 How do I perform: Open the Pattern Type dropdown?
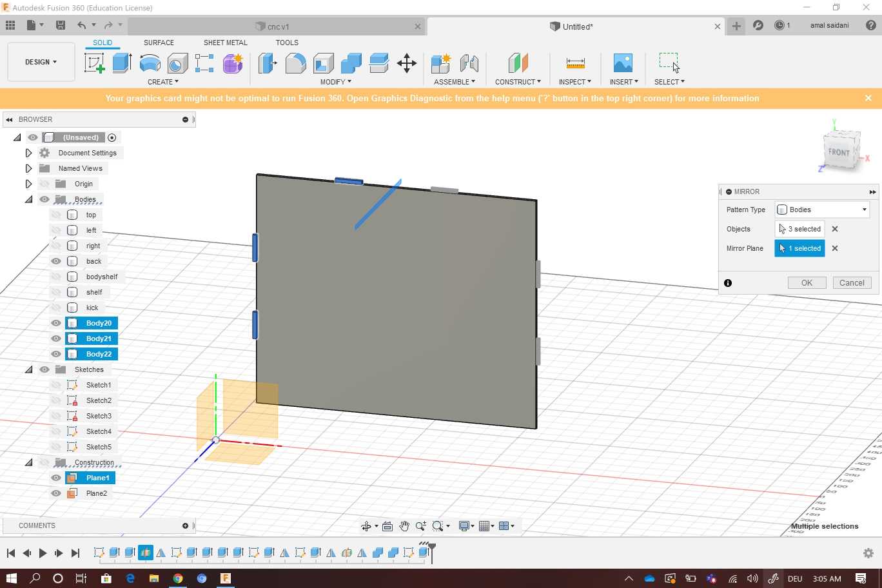pos(822,210)
